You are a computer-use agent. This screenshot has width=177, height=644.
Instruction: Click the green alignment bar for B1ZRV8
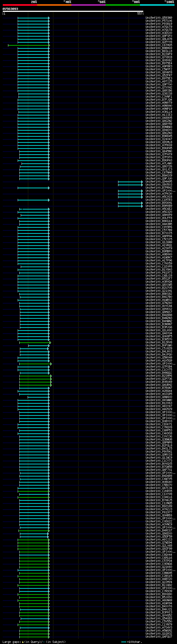tap(35, 343)
